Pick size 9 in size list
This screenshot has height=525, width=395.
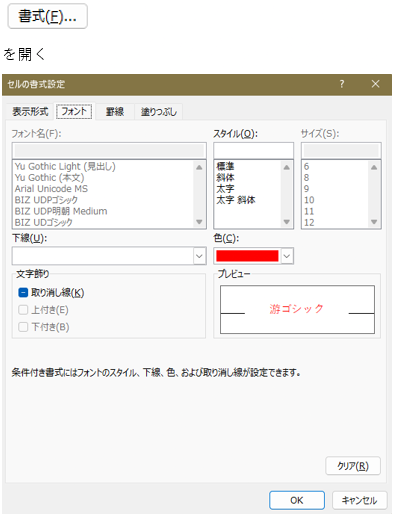click(x=306, y=189)
